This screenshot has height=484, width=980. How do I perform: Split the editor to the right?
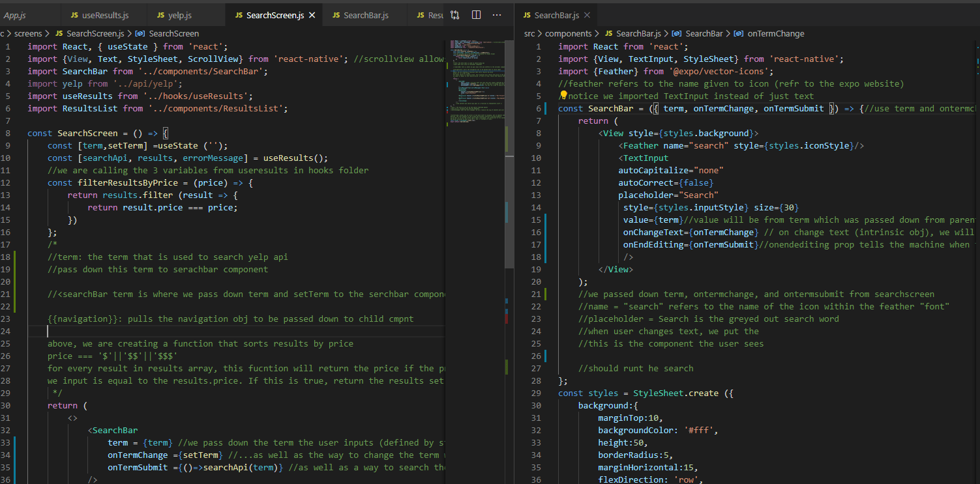(x=476, y=14)
